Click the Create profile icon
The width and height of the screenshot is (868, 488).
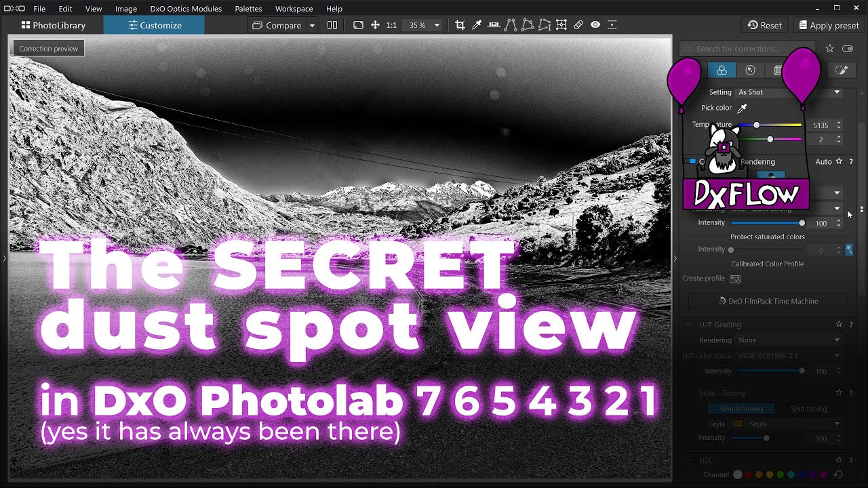pos(735,279)
